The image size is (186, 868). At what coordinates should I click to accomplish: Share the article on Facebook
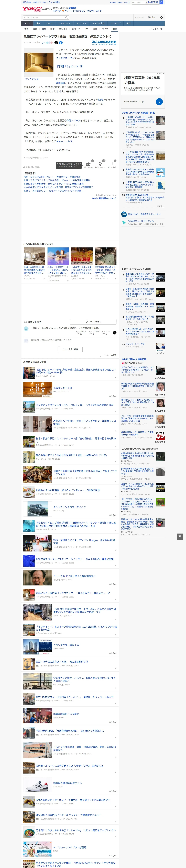coord(61,43)
